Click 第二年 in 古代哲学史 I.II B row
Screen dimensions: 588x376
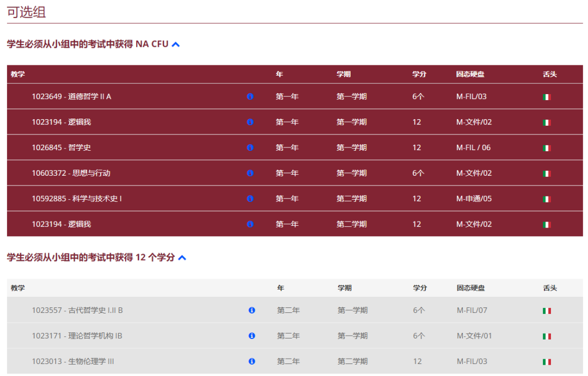289,310
